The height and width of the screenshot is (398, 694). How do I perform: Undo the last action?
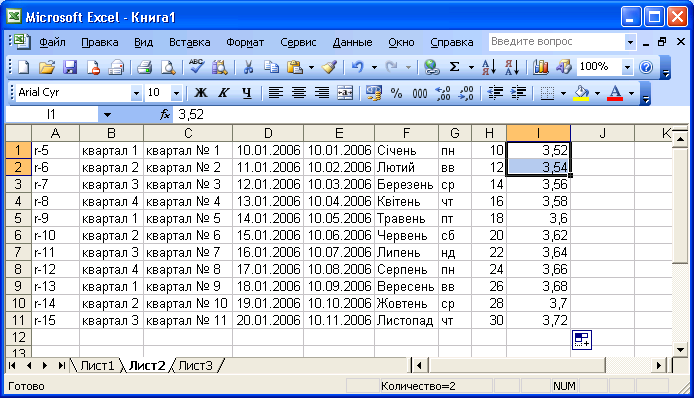357,67
